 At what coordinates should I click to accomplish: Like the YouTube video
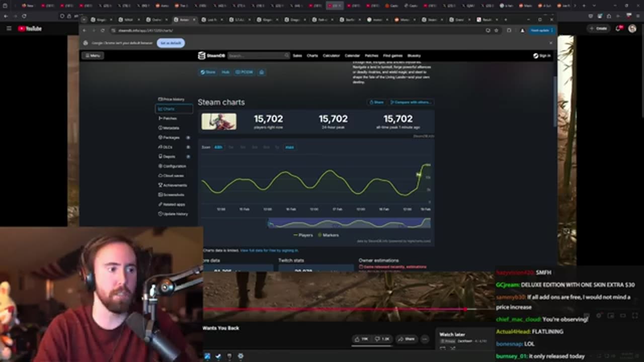[362, 339]
